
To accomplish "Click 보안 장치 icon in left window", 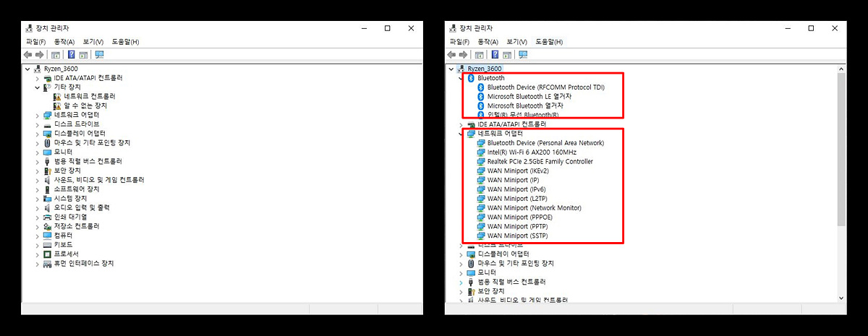I will (x=48, y=171).
